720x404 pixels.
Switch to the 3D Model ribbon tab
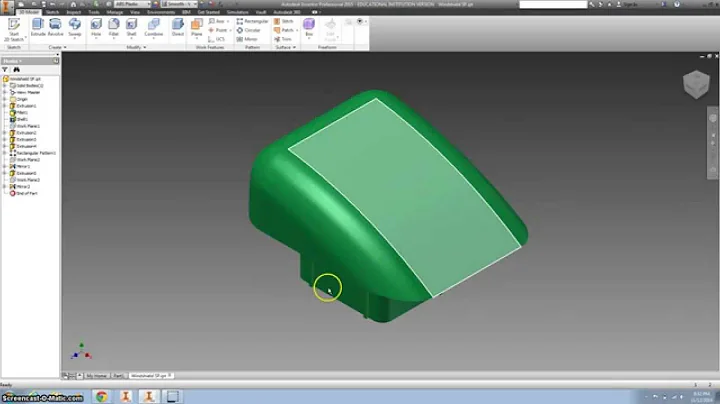[x=28, y=12]
